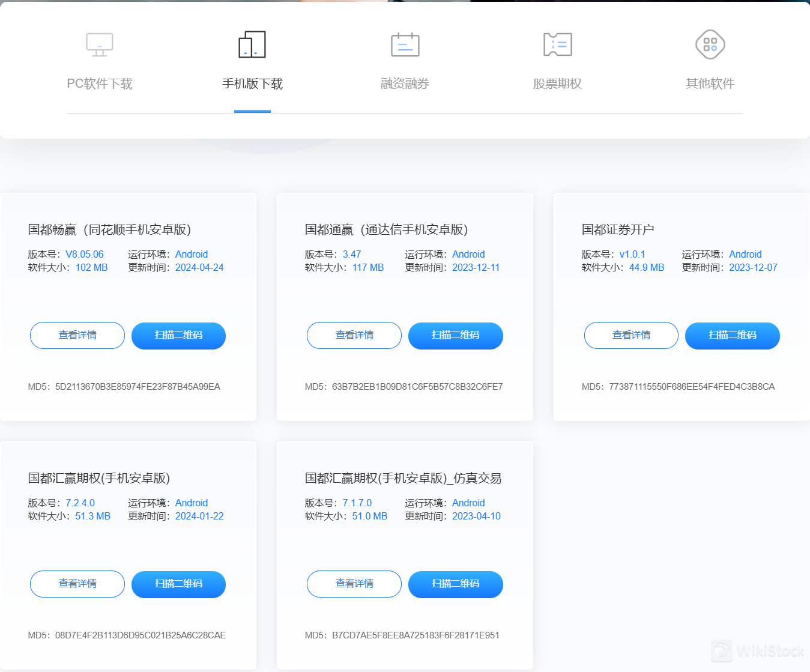Open the PC软件下载 tab

point(100,83)
